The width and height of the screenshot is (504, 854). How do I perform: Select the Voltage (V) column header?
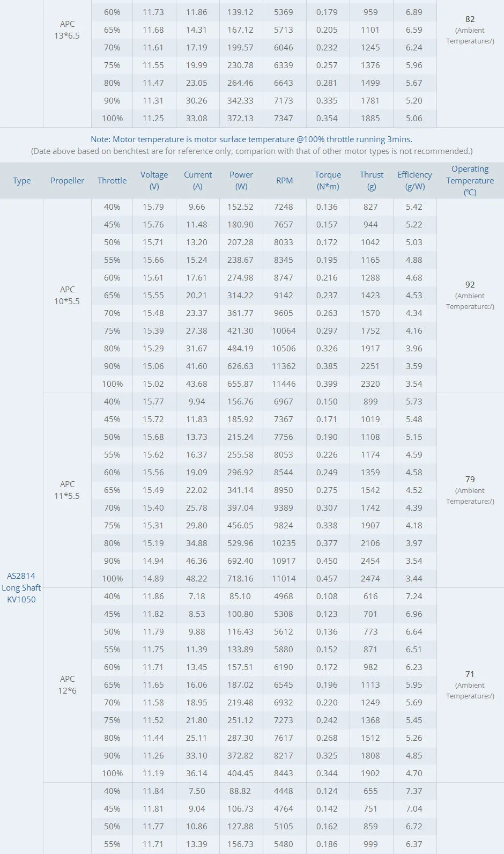click(154, 181)
